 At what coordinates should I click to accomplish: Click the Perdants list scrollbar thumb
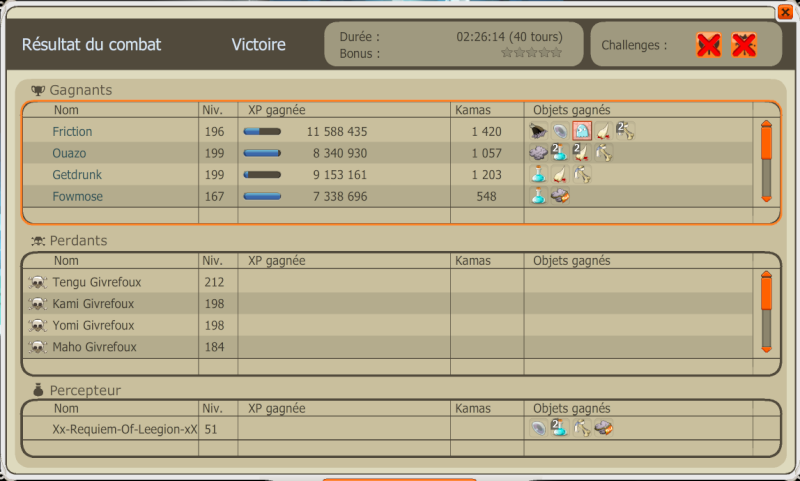766,294
